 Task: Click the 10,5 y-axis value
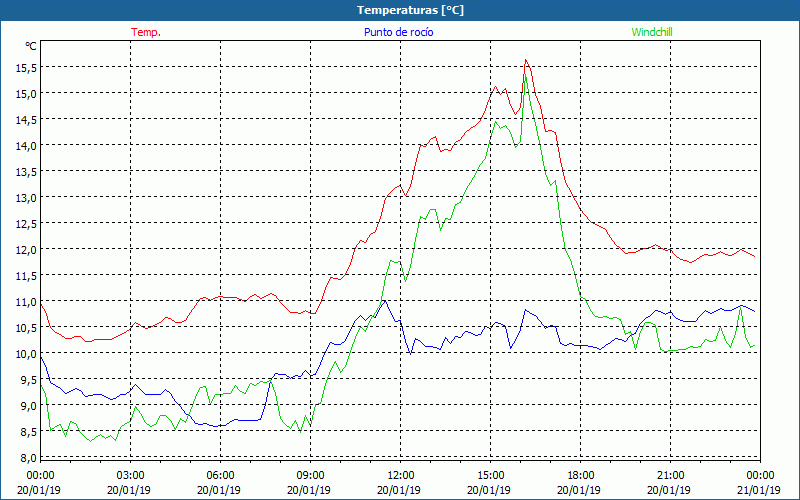(x=26, y=328)
